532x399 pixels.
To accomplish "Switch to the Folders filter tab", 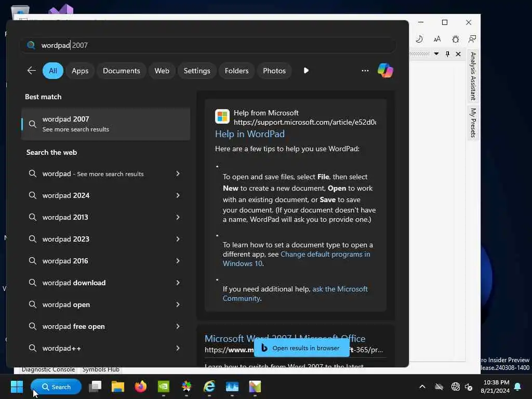I will (x=236, y=71).
